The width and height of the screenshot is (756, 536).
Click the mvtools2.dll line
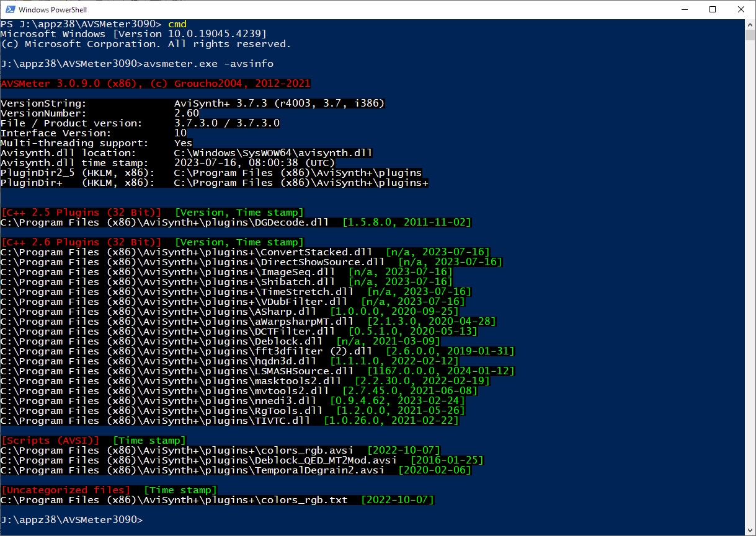coord(239,391)
